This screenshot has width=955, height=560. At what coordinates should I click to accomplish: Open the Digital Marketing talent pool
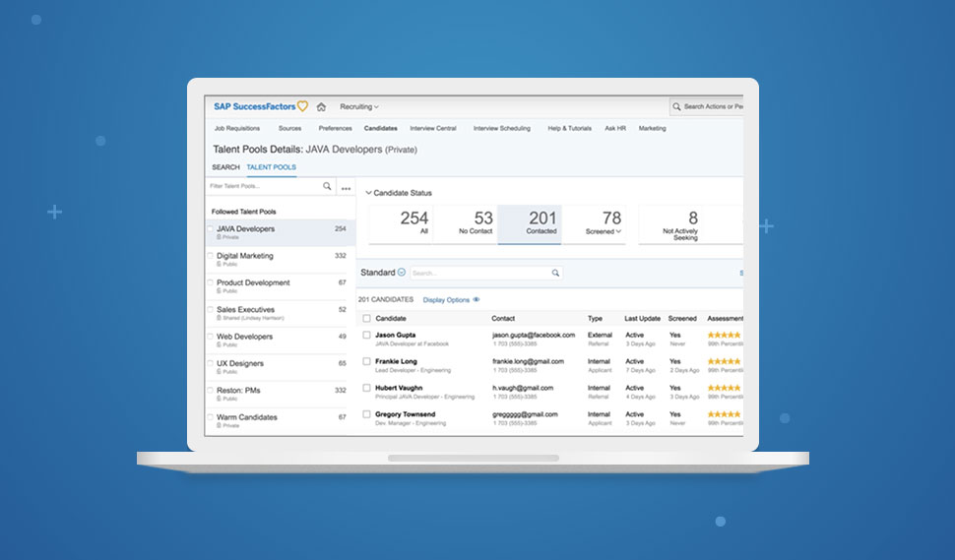[245, 256]
